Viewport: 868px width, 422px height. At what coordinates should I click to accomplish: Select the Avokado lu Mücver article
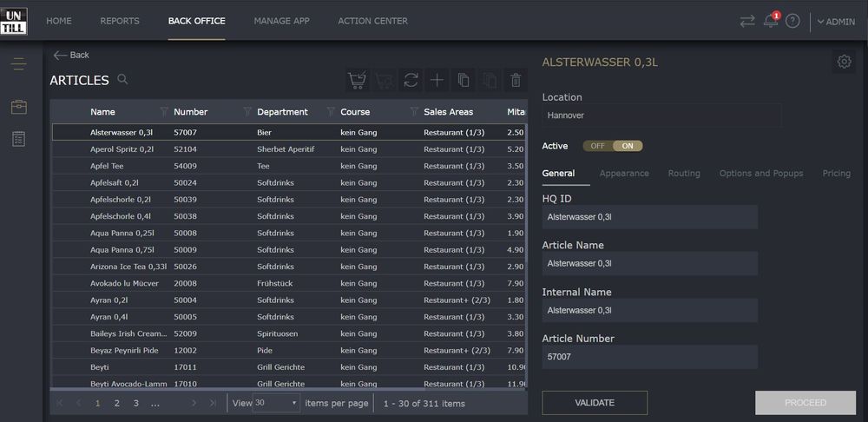tap(288, 283)
